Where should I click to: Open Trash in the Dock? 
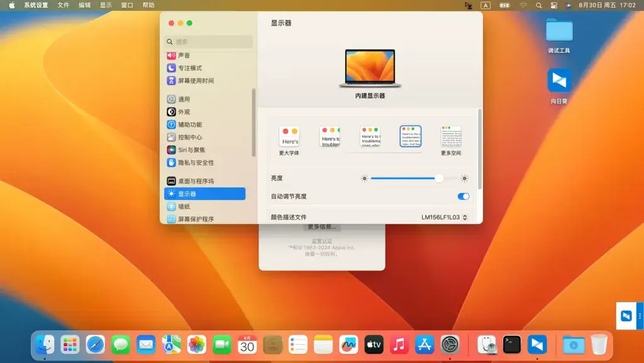(x=599, y=344)
